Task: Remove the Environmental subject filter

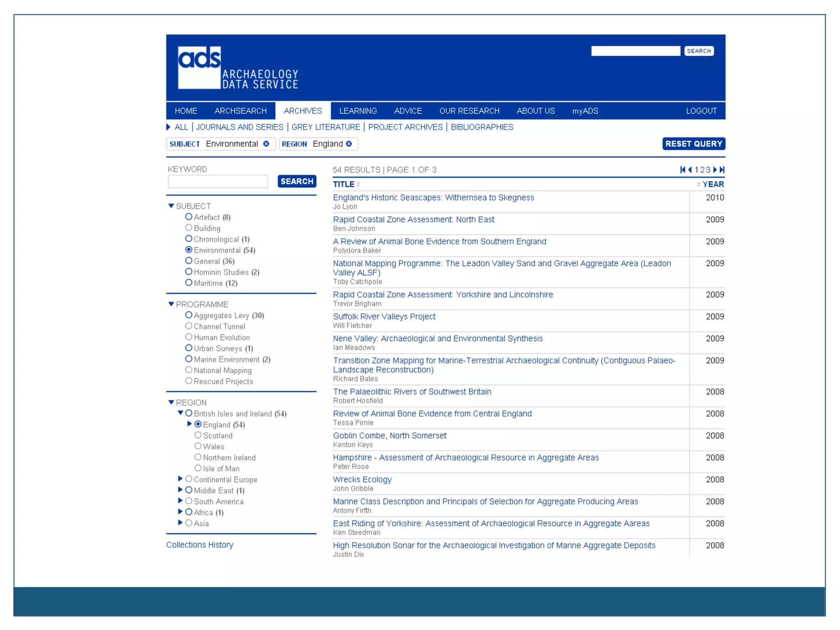Action: point(266,144)
